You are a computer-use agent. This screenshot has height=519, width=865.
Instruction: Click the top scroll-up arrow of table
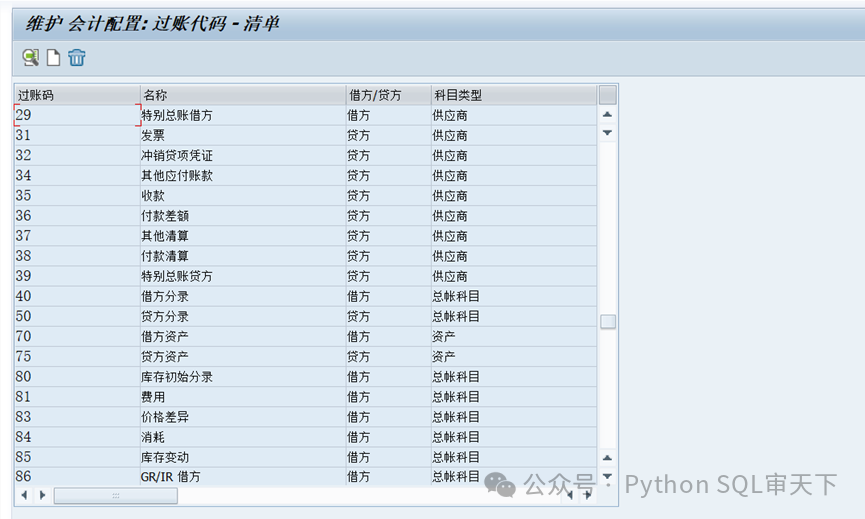click(x=607, y=115)
